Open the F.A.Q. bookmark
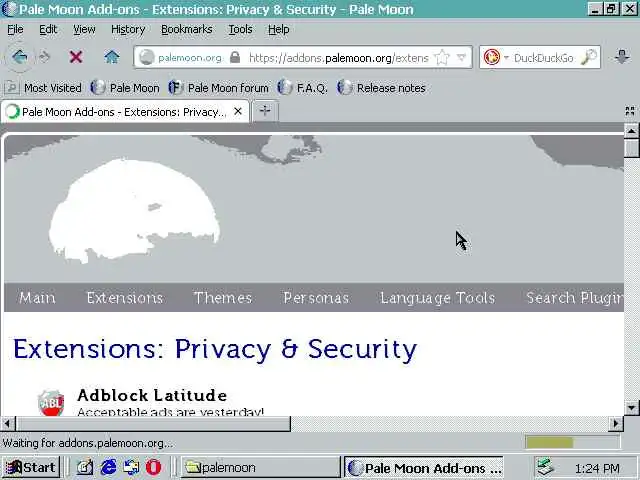This screenshot has height=480, width=640. click(302, 88)
